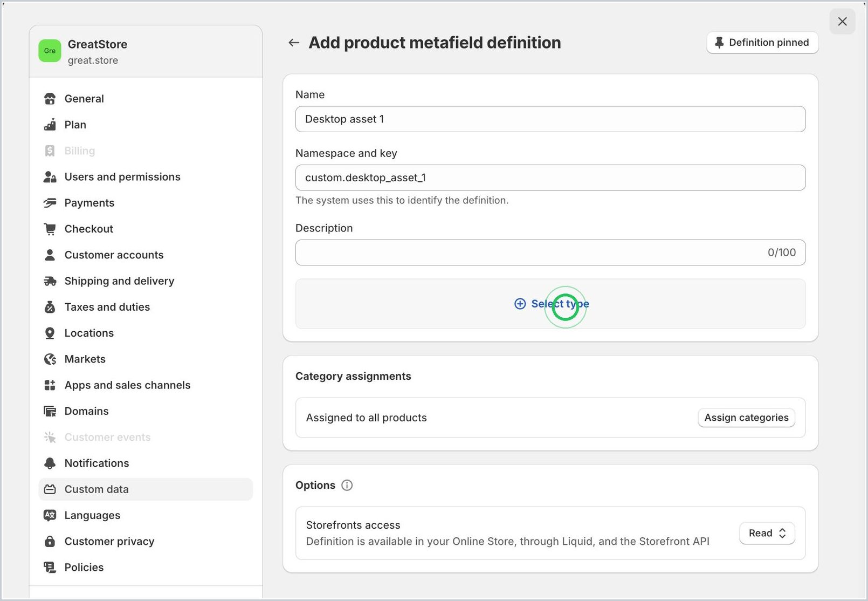Open Checkout settings
This screenshot has width=868, height=601.
click(x=146, y=229)
